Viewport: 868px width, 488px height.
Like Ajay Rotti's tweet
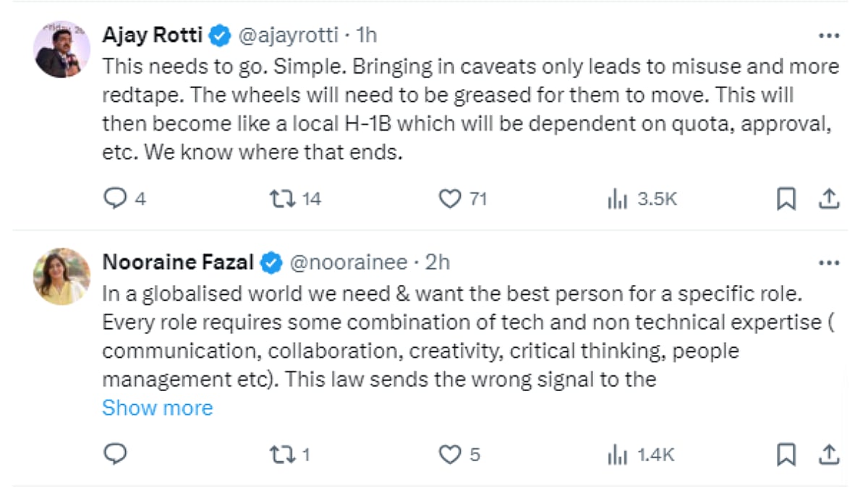[451, 199]
